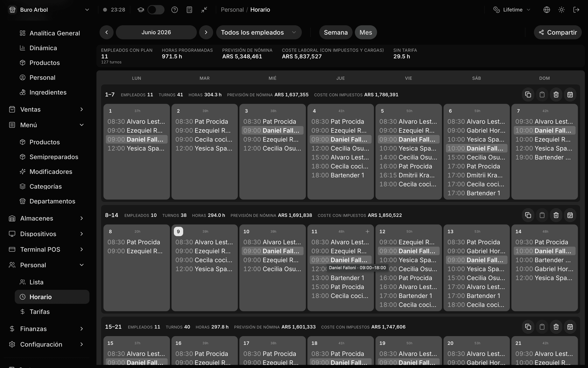This screenshot has height=368, width=588.
Task: Toggle light theme sun icon
Action: 562,10
